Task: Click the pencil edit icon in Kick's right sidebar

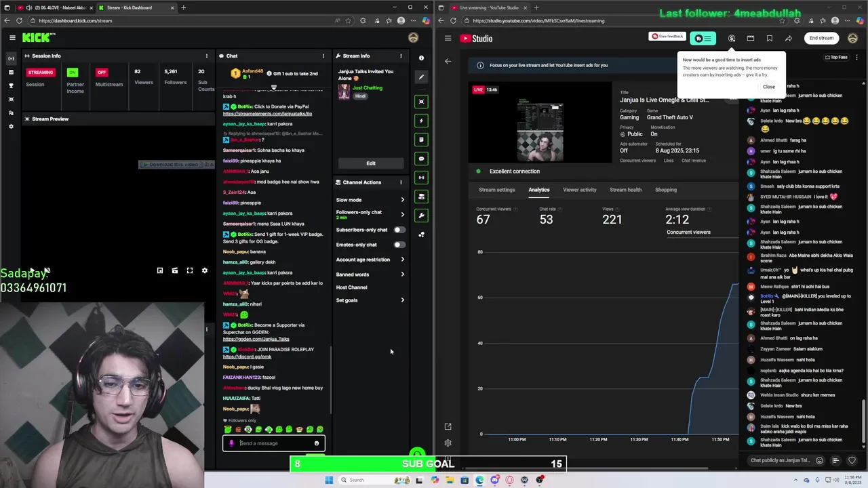Action: 421,77
